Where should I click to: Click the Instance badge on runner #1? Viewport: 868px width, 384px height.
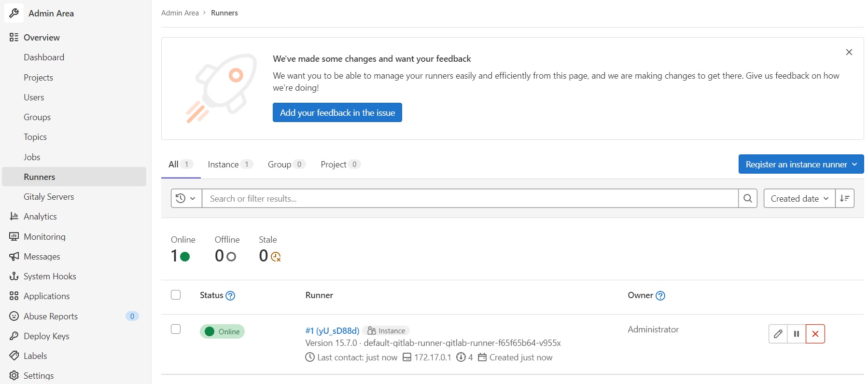point(386,330)
